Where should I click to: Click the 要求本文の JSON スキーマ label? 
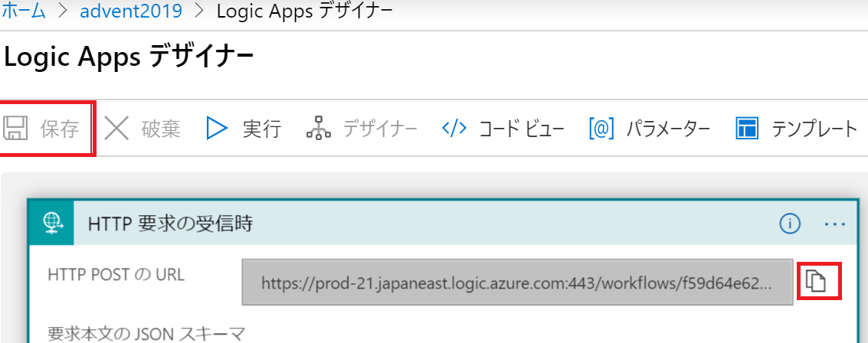click(146, 332)
